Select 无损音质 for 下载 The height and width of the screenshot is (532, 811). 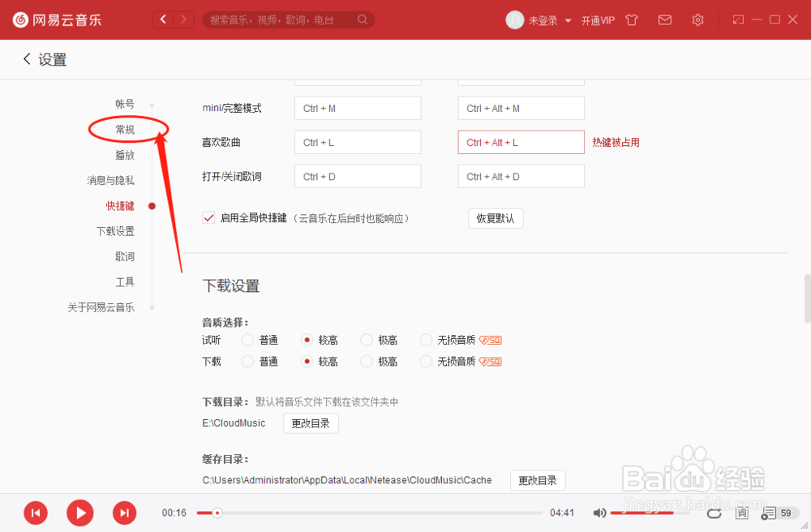pyautogui.click(x=427, y=362)
